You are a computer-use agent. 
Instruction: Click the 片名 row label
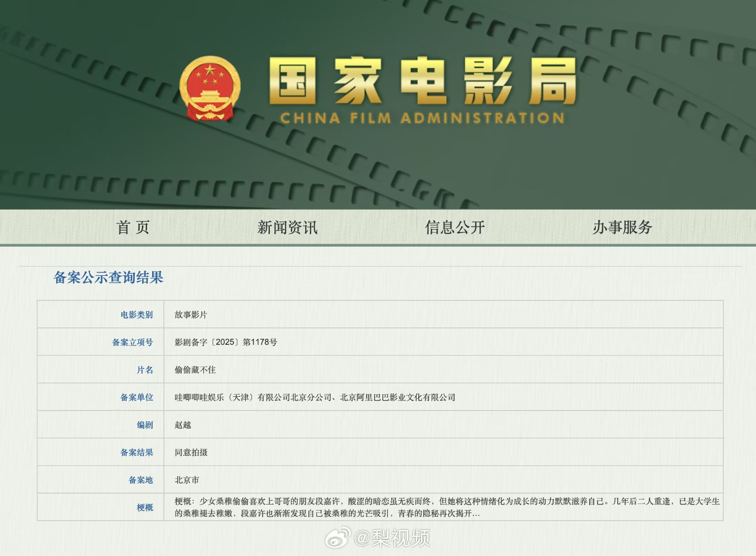click(x=145, y=370)
